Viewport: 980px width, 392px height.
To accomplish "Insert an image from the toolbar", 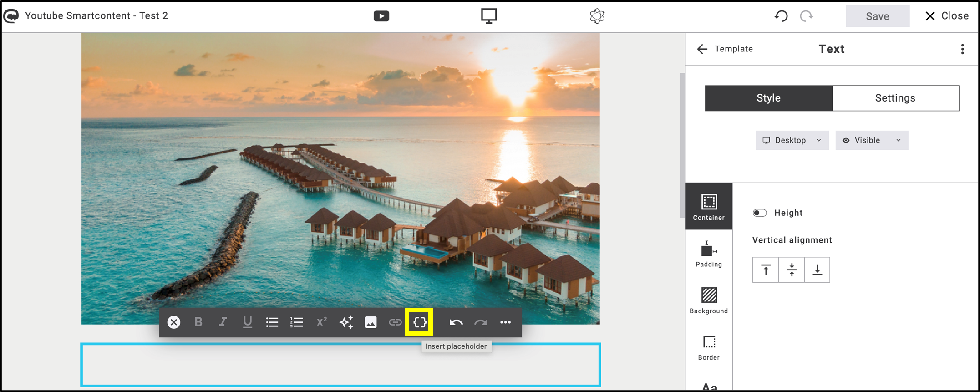I will point(371,322).
